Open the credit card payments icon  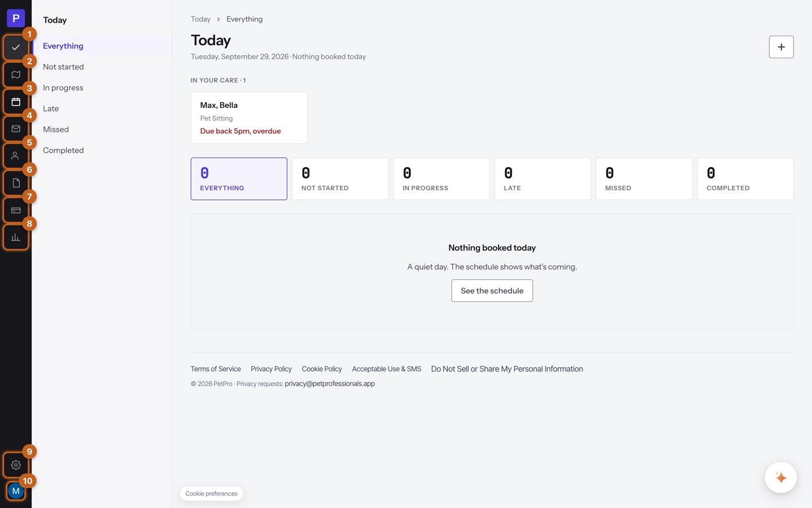[16, 210]
